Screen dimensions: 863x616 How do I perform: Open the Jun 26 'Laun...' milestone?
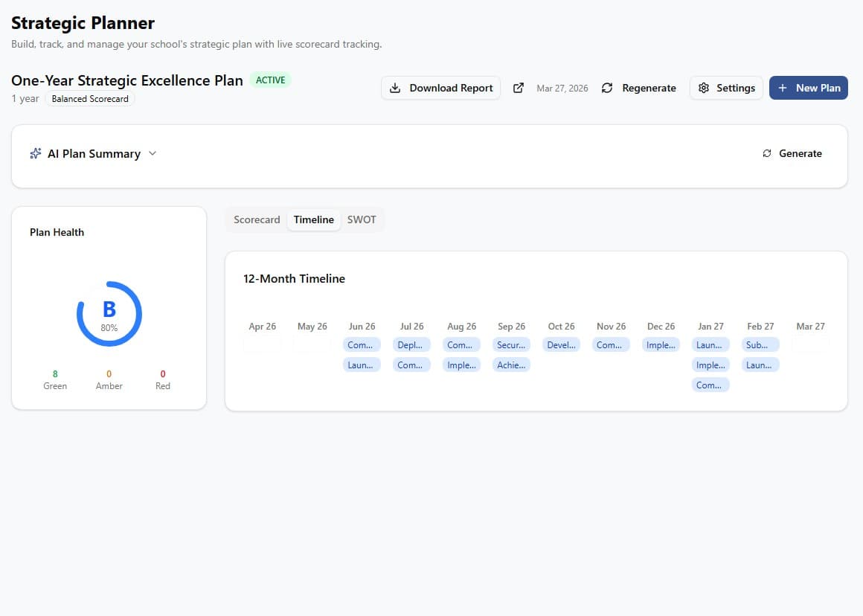click(x=362, y=365)
